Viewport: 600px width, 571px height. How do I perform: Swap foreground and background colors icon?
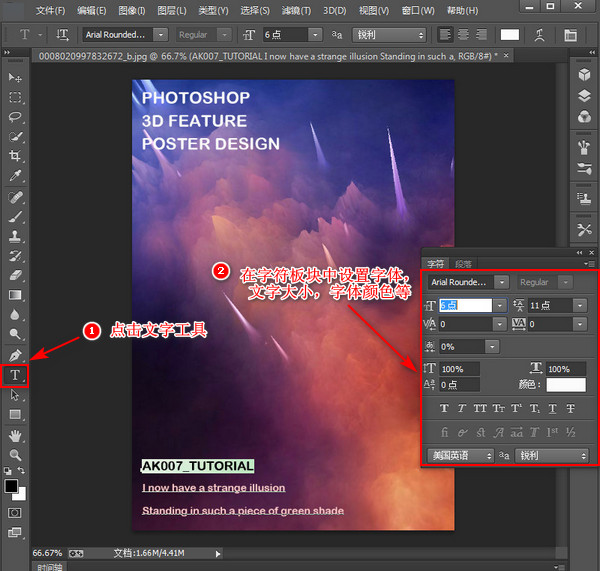21,470
